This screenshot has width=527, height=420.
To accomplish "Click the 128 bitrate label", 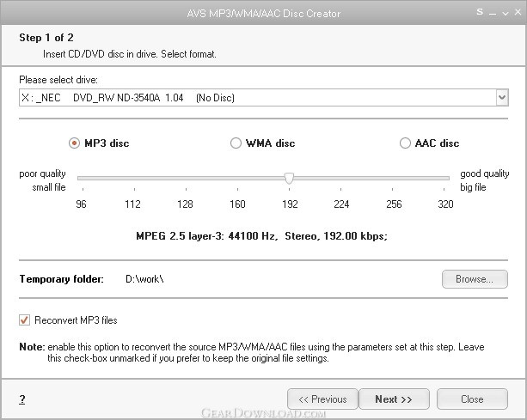I will pos(185,204).
